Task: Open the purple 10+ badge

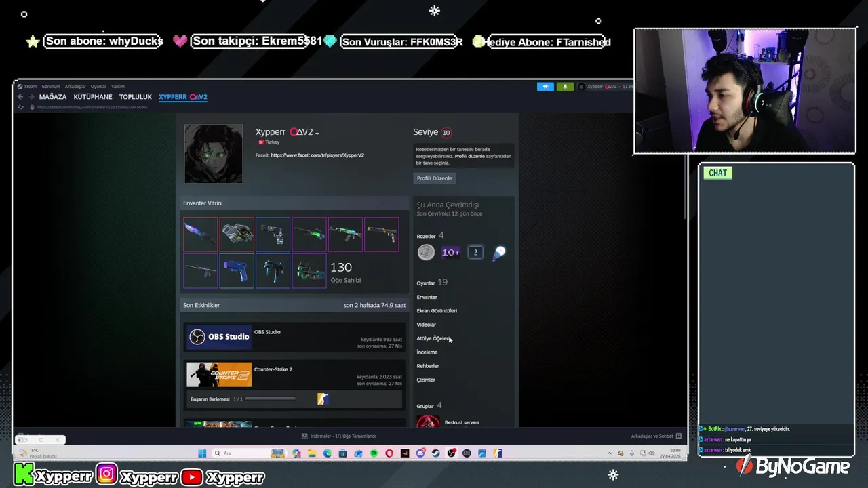Action: click(x=450, y=253)
